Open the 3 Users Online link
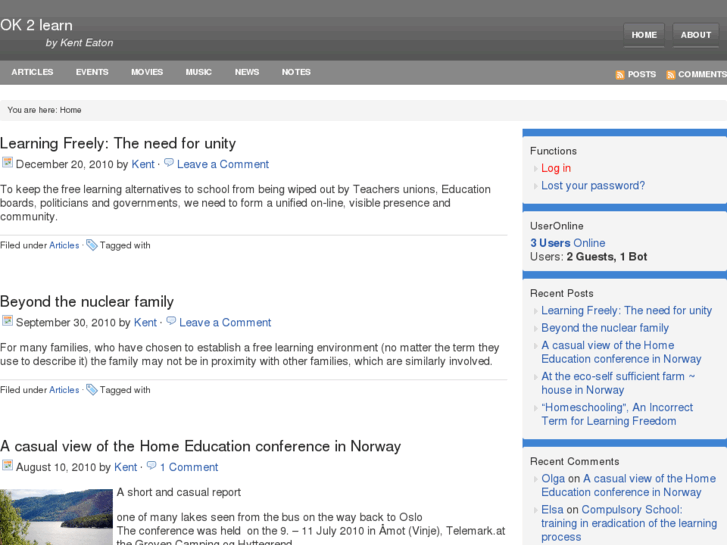Viewport: 727px width, 545px height. tap(568, 243)
